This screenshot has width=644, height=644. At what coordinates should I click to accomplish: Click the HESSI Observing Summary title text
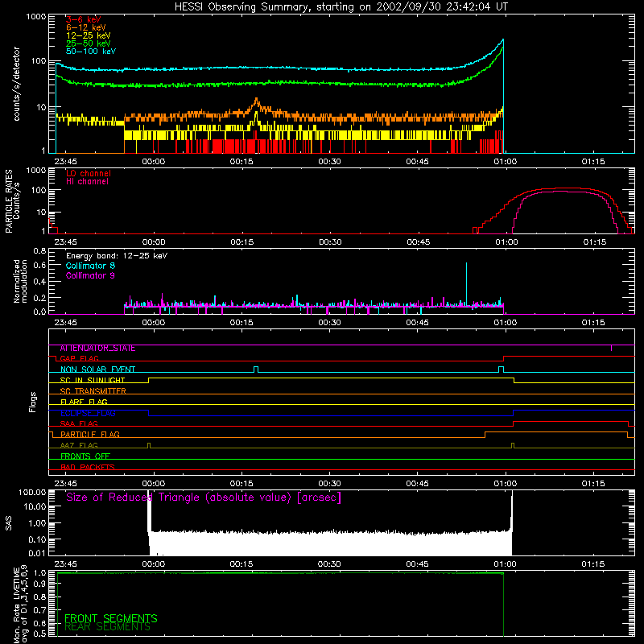click(341, 7)
